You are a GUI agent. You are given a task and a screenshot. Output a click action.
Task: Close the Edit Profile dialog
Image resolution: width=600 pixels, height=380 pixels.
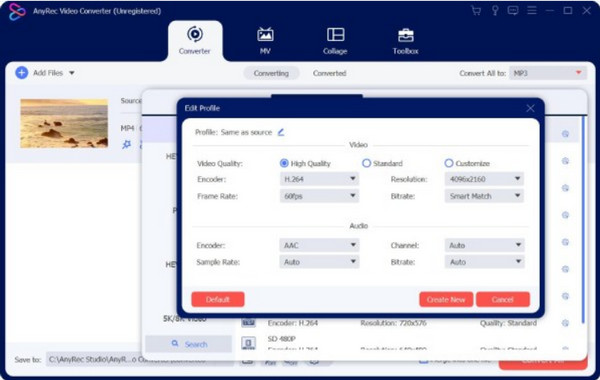coord(530,108)
